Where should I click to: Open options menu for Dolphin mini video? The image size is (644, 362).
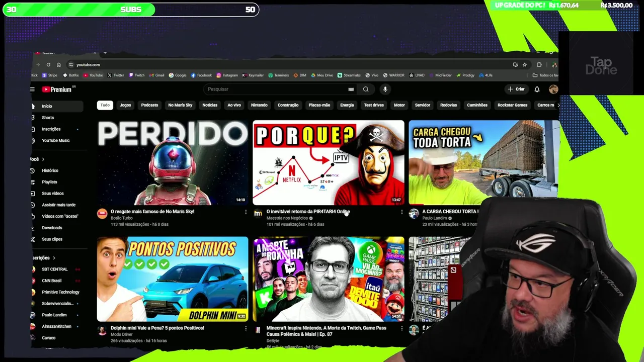click(246, 328)
